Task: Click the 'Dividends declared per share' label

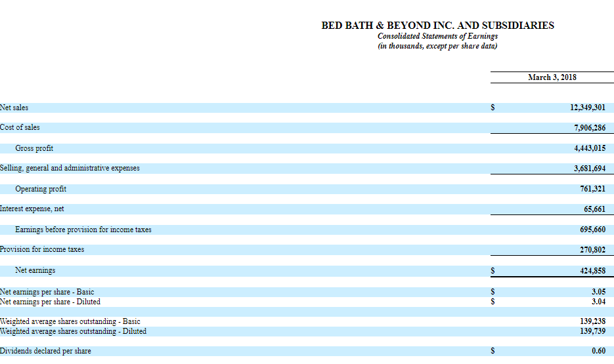Action: point(45,351)
